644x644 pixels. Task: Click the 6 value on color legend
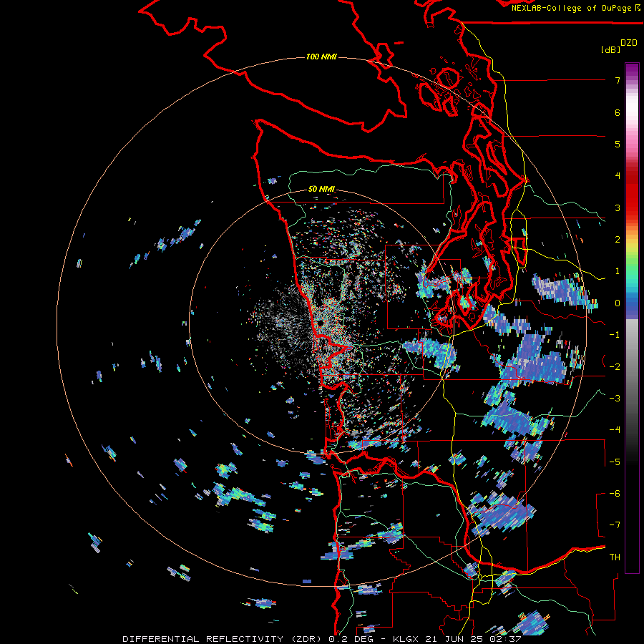[618, 112]
